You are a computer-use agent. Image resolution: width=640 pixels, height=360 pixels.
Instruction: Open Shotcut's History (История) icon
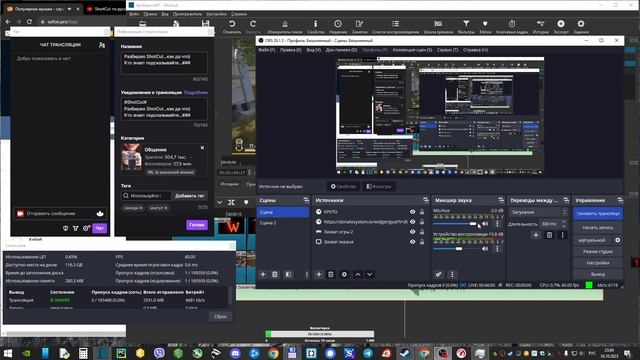pyautogui.click(x=540, y=24)
